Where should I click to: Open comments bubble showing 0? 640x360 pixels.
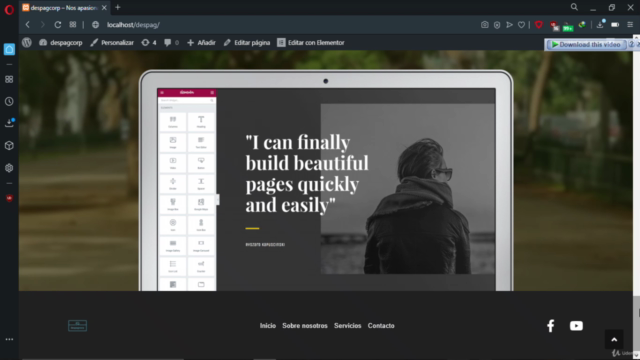[x=171, y=42]
